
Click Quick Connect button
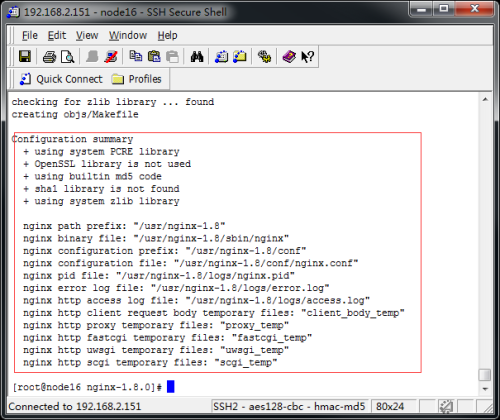tap(61, 79)
